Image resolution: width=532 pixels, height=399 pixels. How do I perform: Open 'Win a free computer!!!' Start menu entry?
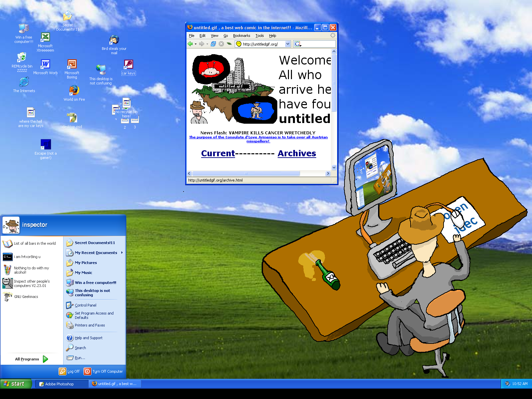pos(94,283)
